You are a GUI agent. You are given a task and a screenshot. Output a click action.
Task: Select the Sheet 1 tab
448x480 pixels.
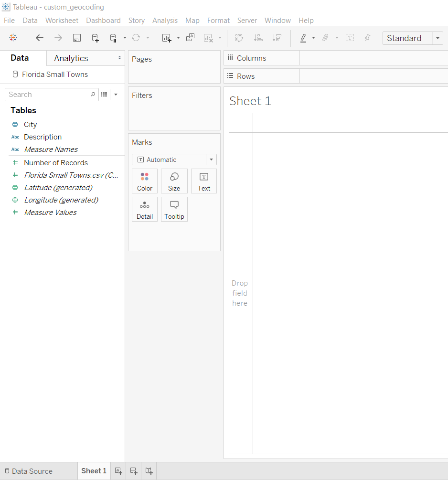(x=94, y=471)
